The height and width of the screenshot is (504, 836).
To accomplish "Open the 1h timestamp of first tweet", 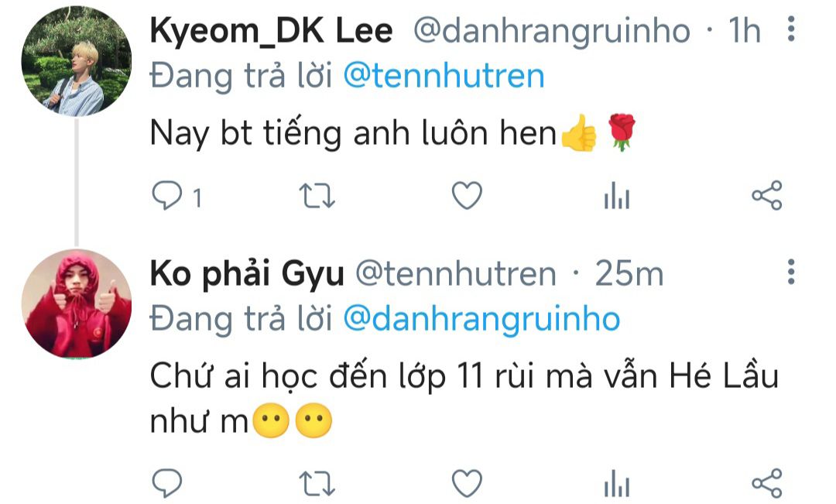I will coord(745,30).
